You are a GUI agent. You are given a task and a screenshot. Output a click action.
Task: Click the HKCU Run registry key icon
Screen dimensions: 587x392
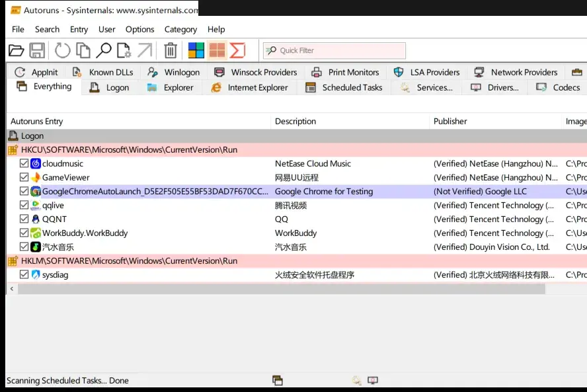[13, 150]
